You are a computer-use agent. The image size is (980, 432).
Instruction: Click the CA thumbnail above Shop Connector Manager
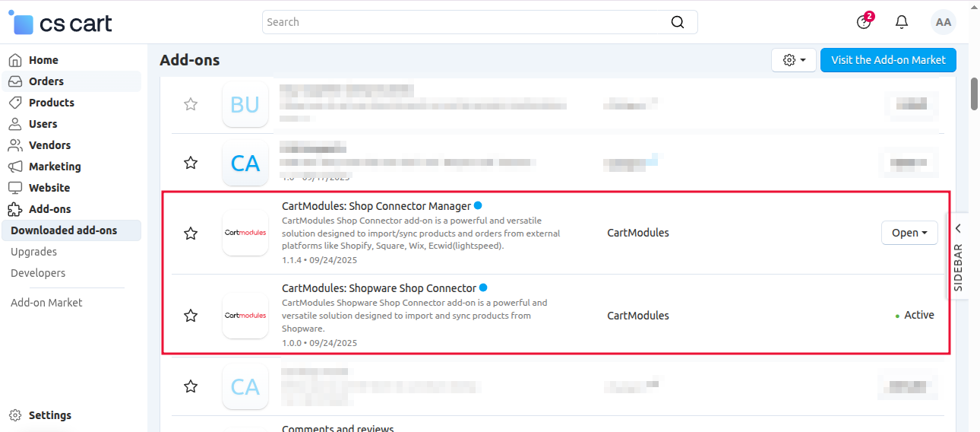pos(245,163)
